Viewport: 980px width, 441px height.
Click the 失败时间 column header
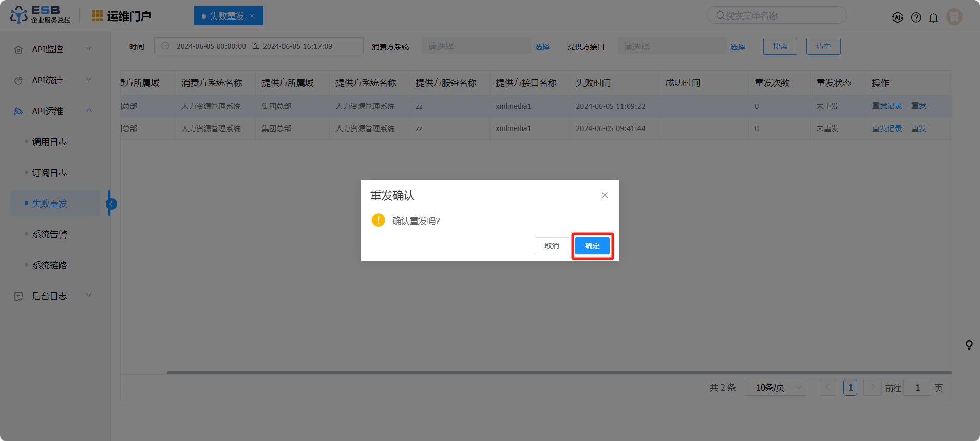click(593, 83)
